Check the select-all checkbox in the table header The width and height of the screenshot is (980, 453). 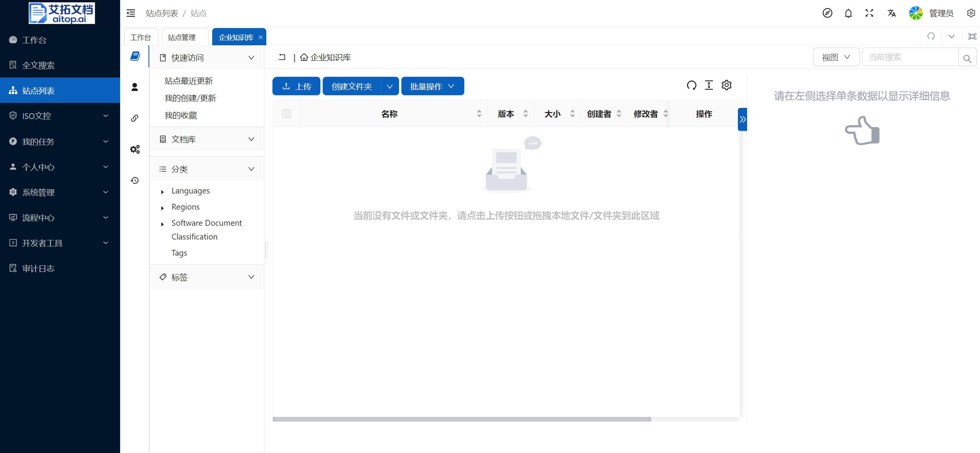287,114
